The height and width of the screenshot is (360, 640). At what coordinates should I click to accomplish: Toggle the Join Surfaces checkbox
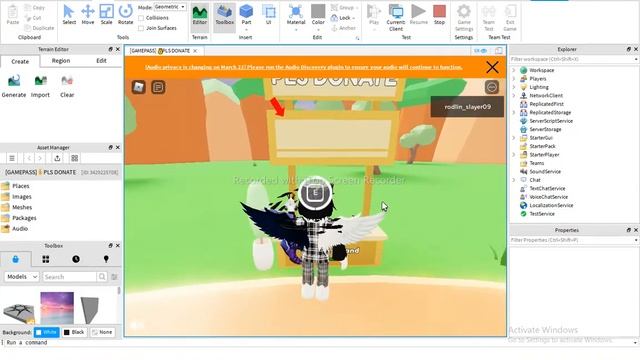coord(141,28)
